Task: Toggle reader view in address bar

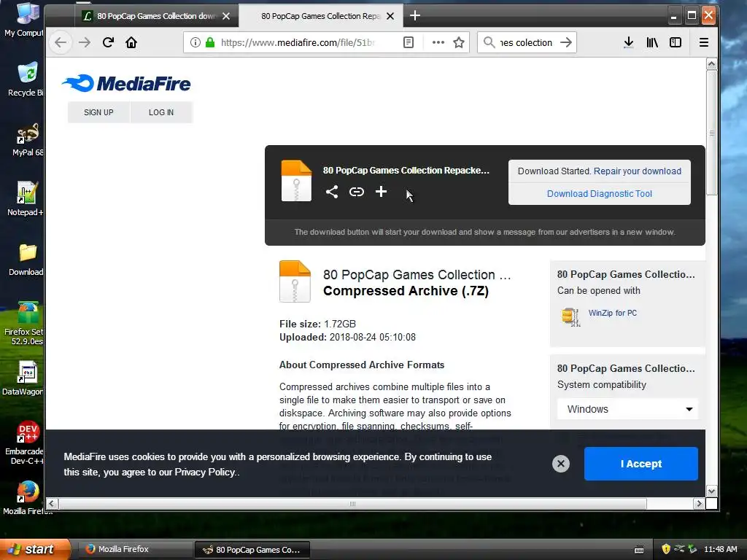Action: point(409,42)
